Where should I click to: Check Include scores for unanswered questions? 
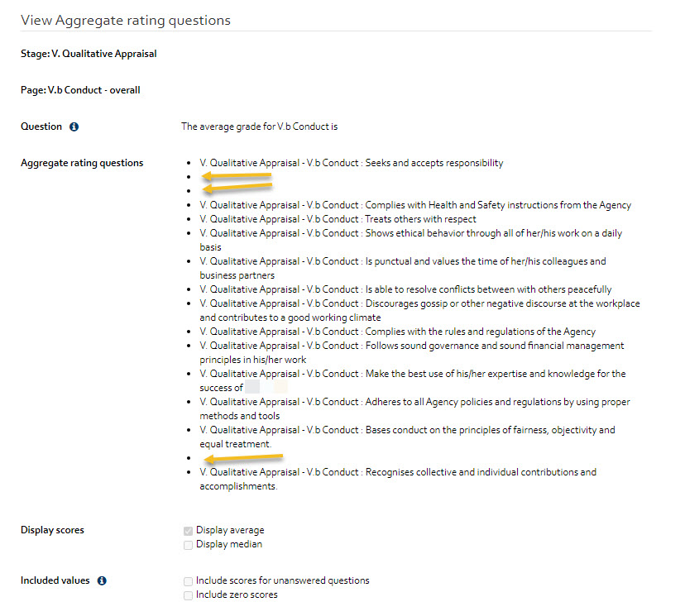click(188, 581)
